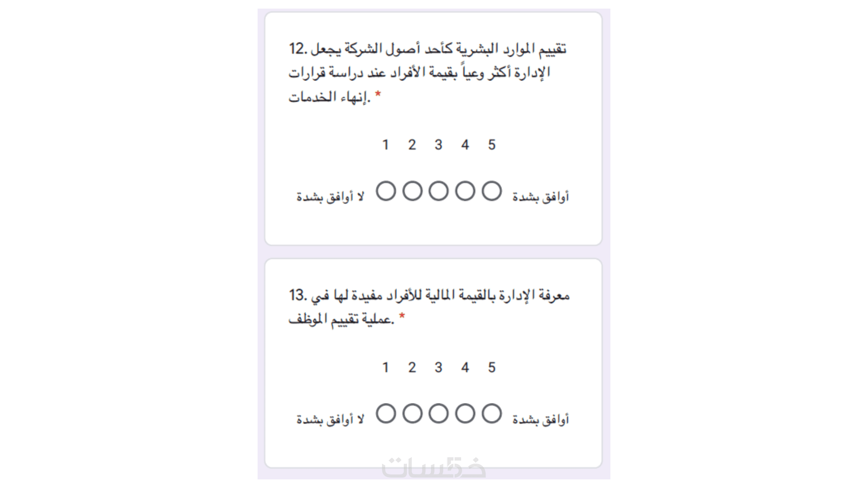Select rating 3 for question 13

[439, 413]
